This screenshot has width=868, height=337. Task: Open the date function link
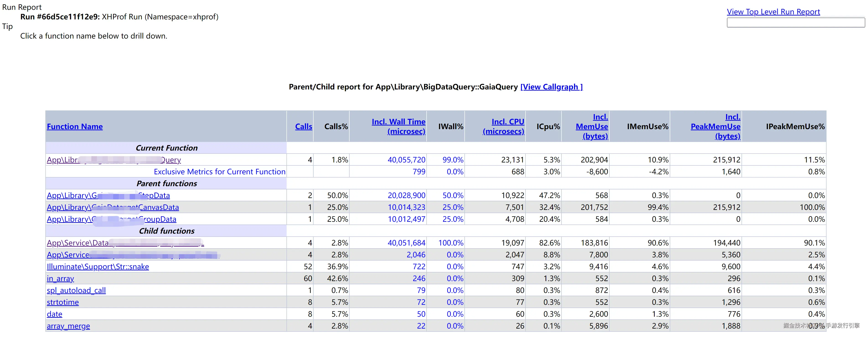tap(55, 314)
